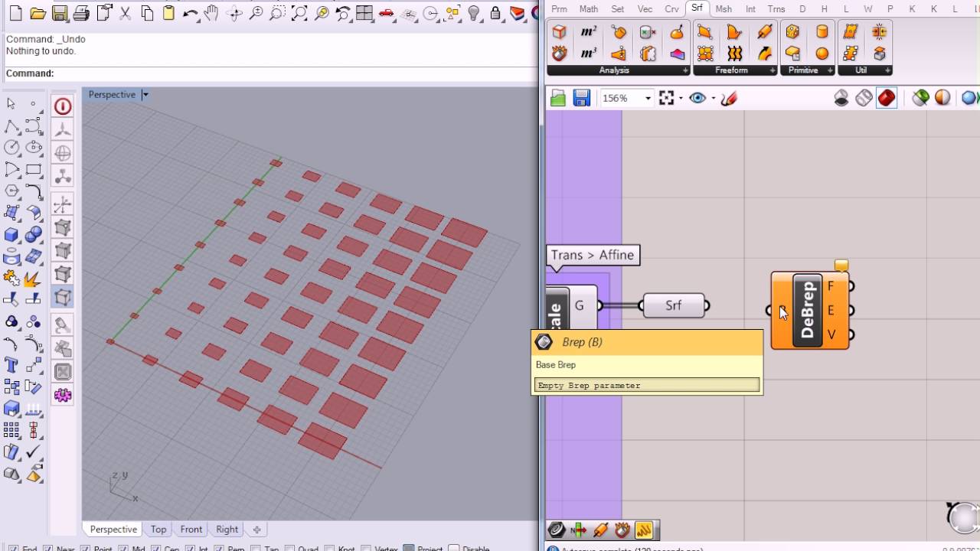The image size is (980, 551).
Task: Click the F output of DeBrep
Action: point(831,286)
